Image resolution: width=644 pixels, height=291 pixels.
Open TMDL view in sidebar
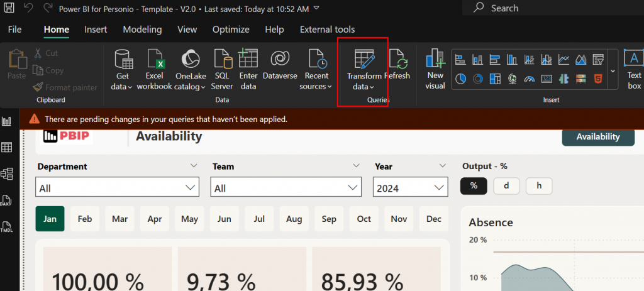point(7,227)
